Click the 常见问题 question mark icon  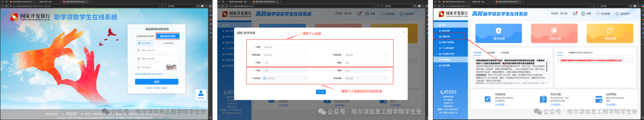[543, 99]
